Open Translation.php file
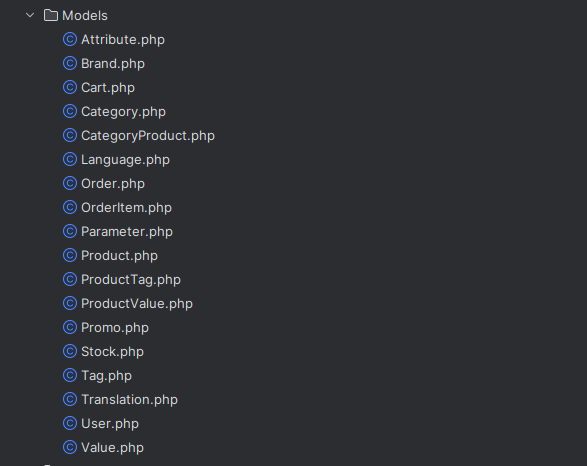Screen dimensions: 587x466 point(130,399)
